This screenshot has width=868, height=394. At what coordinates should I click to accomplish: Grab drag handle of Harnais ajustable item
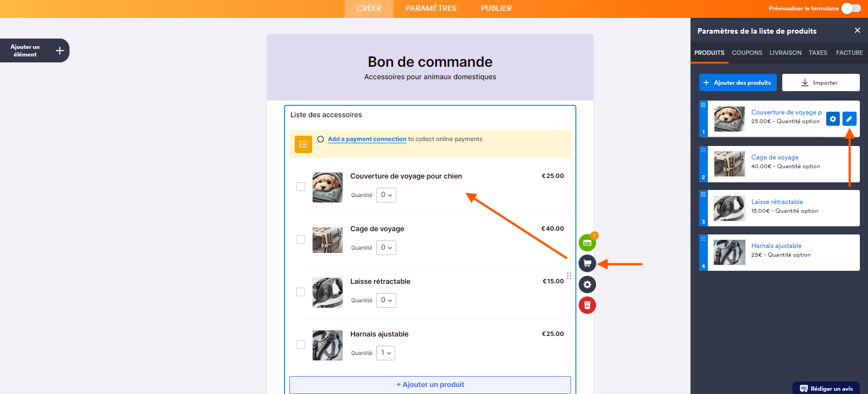click(x=703, y=238)
